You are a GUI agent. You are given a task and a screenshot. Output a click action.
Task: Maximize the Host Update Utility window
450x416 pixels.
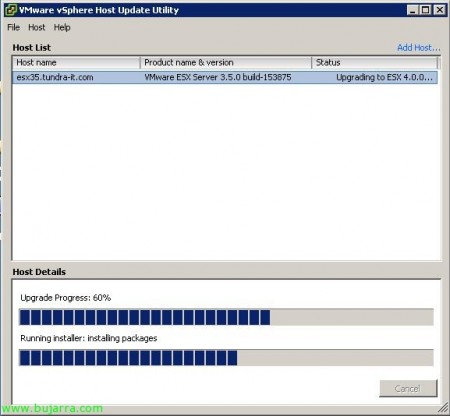pos(426,10)
